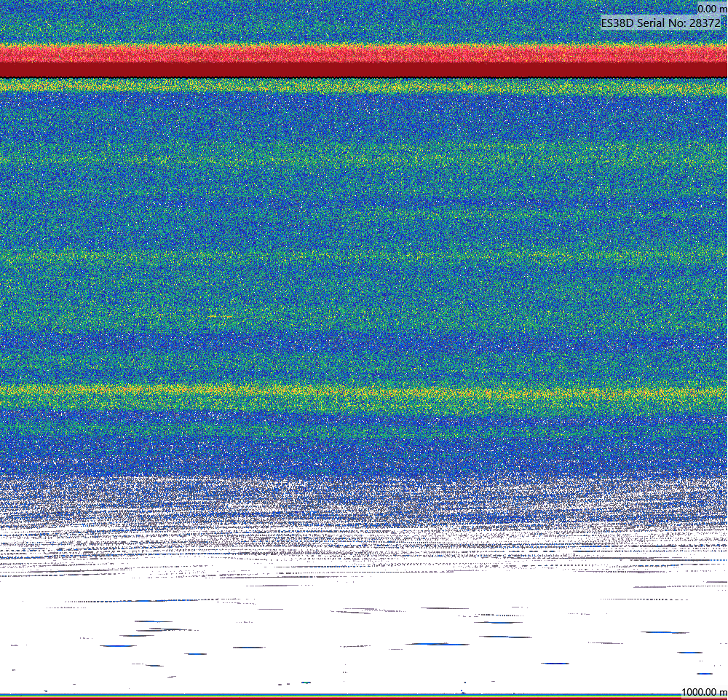The height and width of the screenshot is (700, 728).
Task: Select the 1000.00 m range label
Action: (704, 692)
